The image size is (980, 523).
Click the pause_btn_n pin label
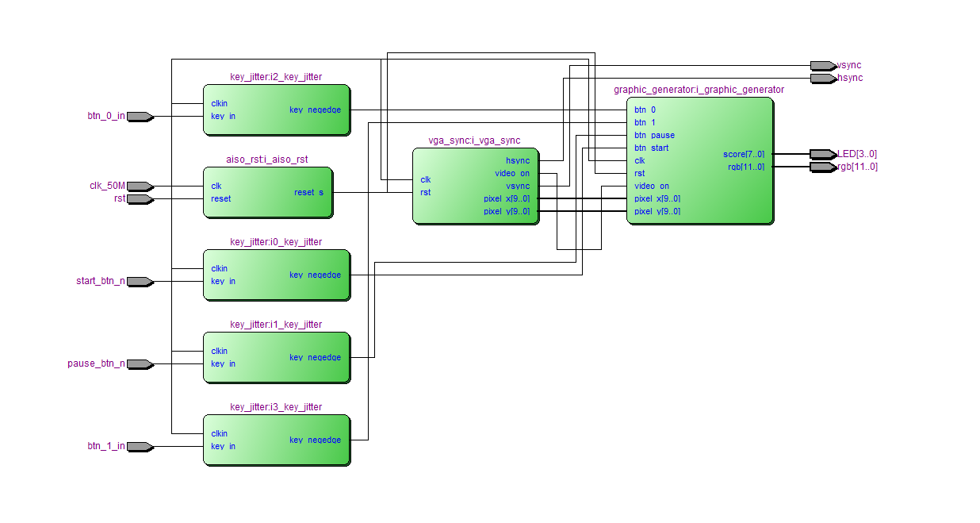point(96,363)
